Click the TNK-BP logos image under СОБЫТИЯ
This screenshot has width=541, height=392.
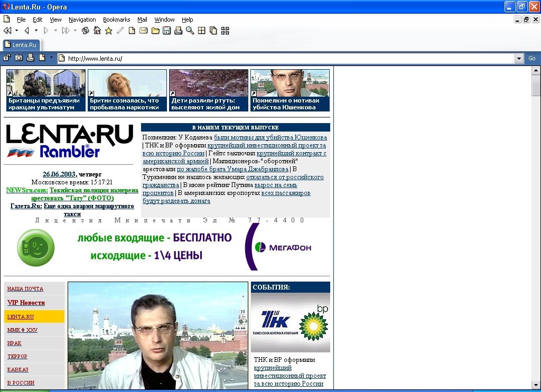click(x=291, y=322)
